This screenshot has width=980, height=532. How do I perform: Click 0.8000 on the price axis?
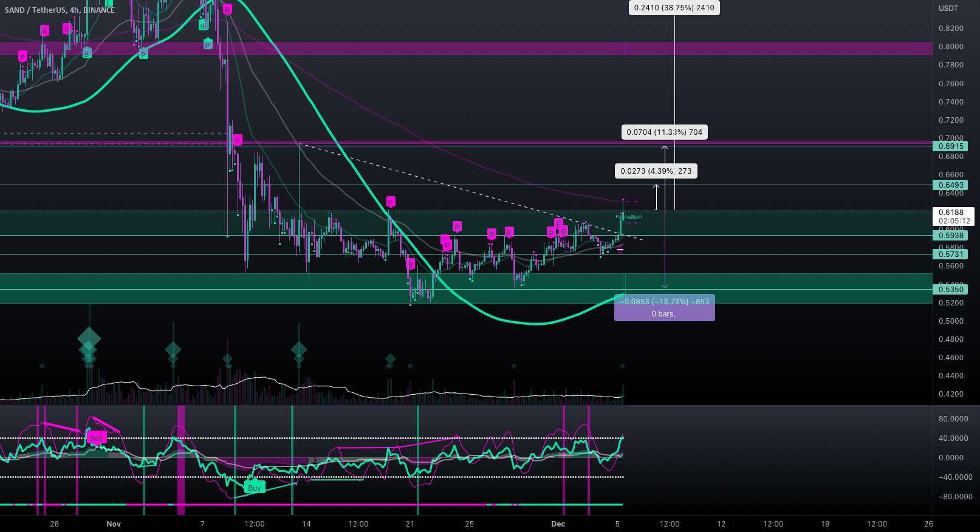click(x=951, y=47)
